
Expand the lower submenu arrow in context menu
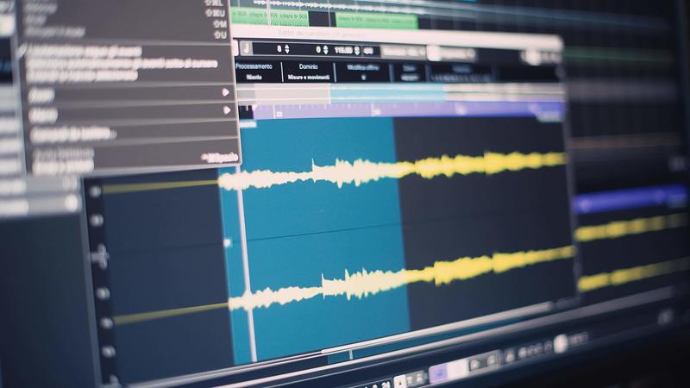tap(227, 110)
